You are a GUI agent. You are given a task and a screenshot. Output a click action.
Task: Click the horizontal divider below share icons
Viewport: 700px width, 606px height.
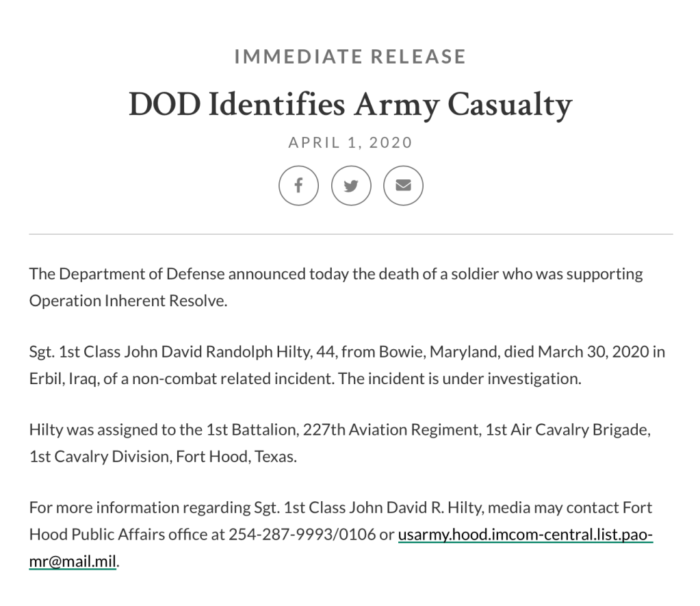click(x=350, y=234)
